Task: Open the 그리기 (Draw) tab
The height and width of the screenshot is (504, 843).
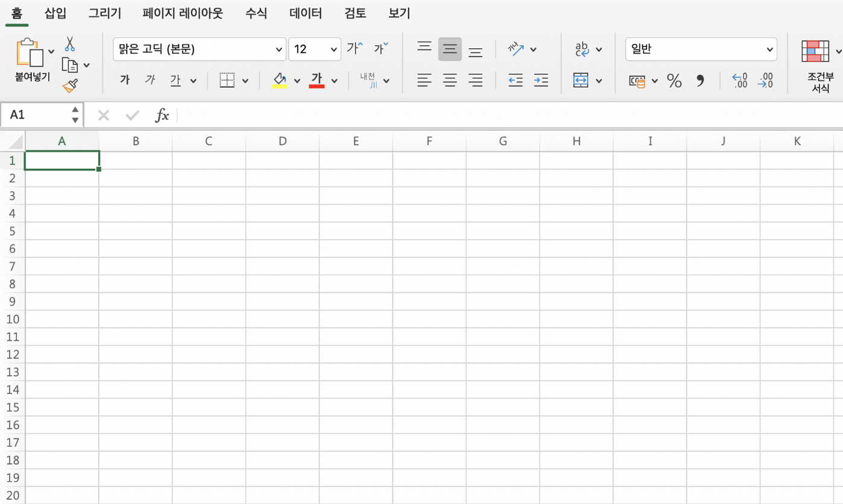Action: (x=105, y=13)
